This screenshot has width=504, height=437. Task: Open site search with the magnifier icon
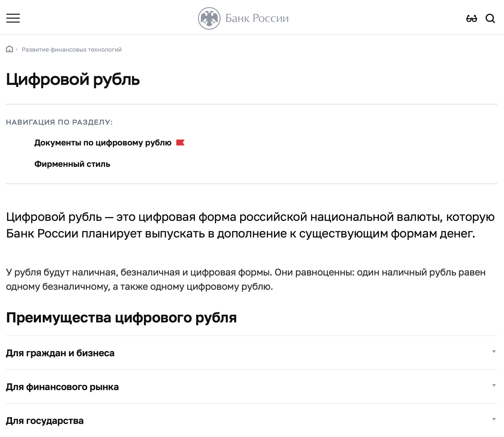[x=490, y=19]
